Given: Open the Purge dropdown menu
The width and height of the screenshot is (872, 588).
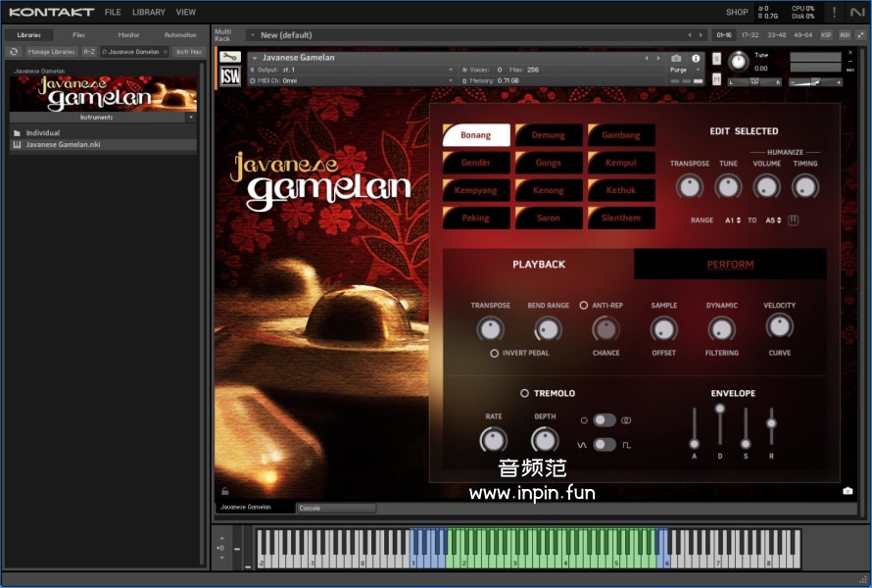Looking at the screenshot, I should click(x=683, y=70).
